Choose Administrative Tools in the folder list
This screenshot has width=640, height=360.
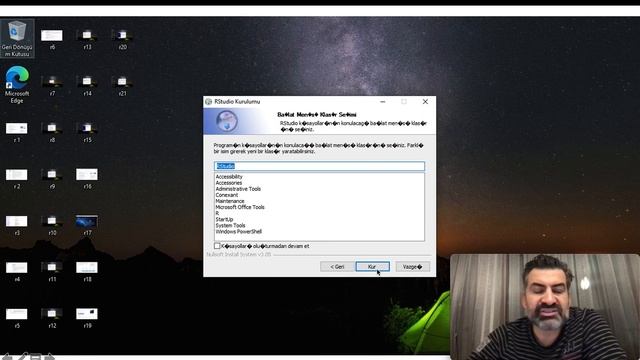point(238,189)
